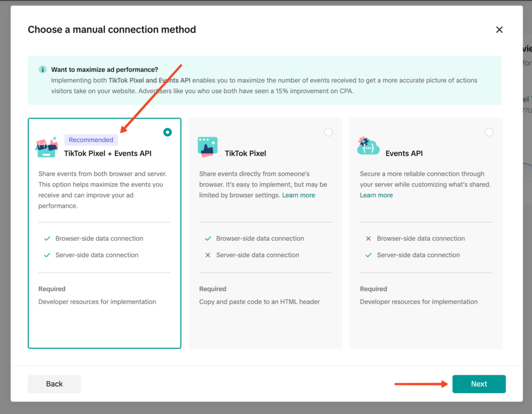The image size is (532, 414).
Task: Click 'Choose a manual connection method' heading
Action: tap(112, 30)
